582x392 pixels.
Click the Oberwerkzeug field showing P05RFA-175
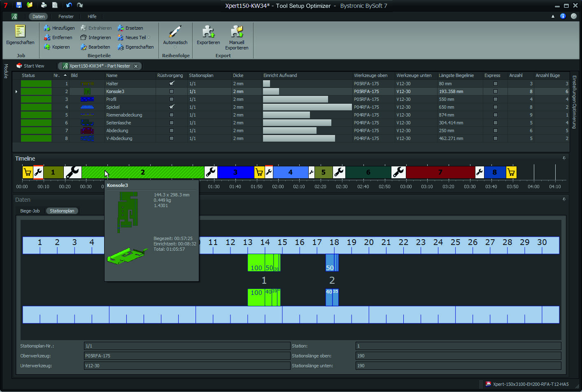pyautogui.click(x=187, y=356)
